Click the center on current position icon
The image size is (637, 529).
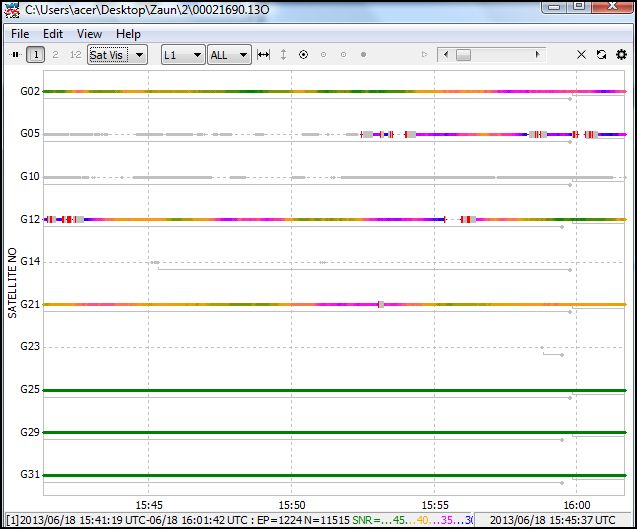(x=303, y=55)
